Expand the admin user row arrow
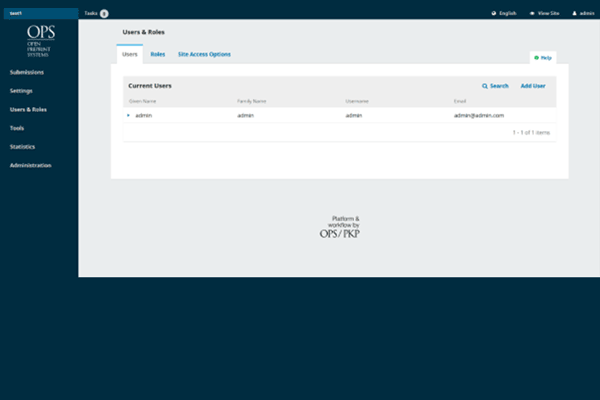The width and height of the screenshot is (600, 400). pyautogui.click(x=128, y=116)
